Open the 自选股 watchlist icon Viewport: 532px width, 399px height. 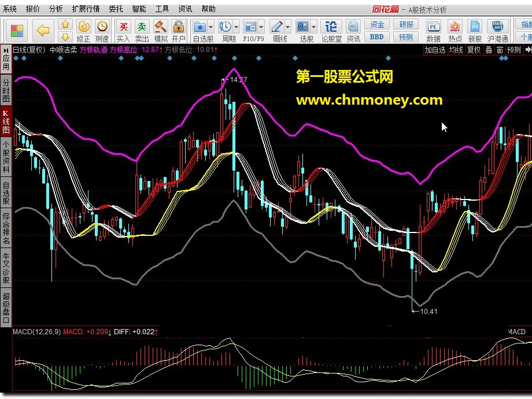pyautogui.click(x=200, y=31)
